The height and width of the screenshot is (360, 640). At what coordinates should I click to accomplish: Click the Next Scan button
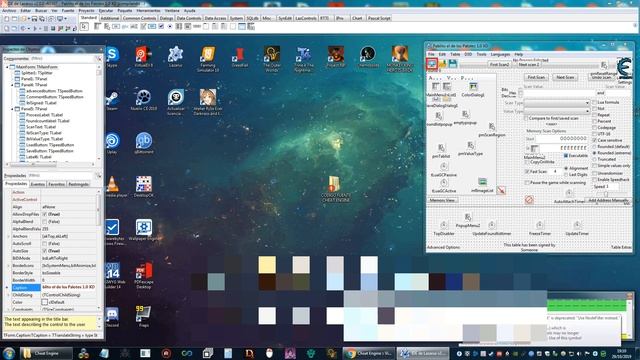click(565, 77)
